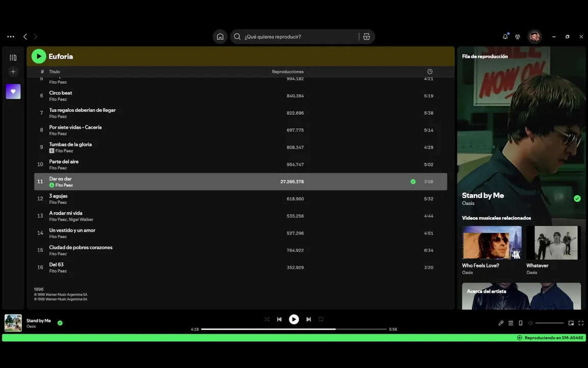Adjust the volume slider

click(x=549, y=323)
